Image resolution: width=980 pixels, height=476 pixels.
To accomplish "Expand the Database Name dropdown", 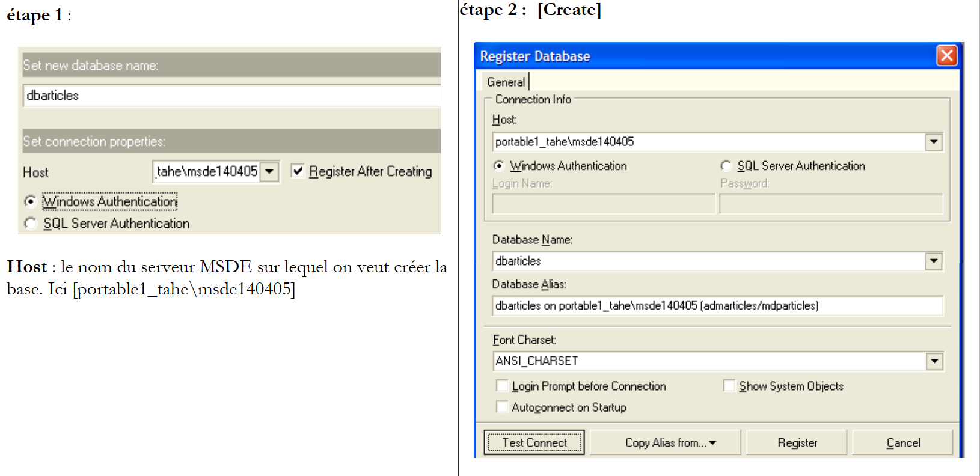I will (x=933, y=261).
